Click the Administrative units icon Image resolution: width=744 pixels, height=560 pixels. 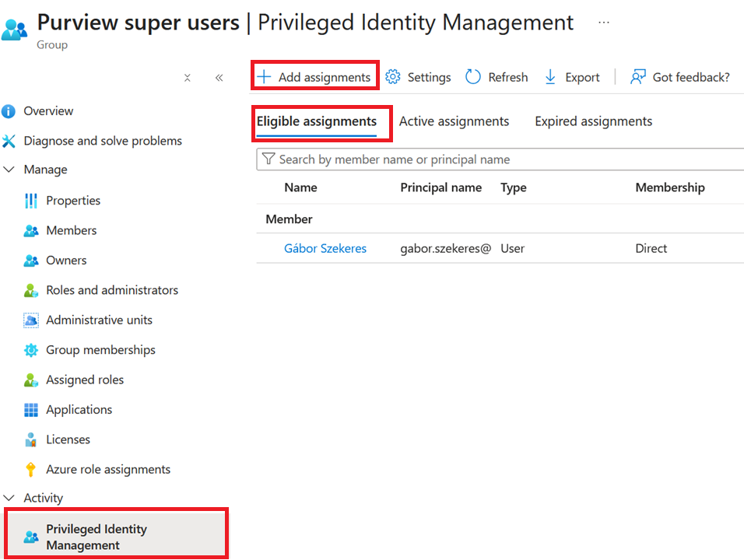pyautogui.click(x=31, y=320)
